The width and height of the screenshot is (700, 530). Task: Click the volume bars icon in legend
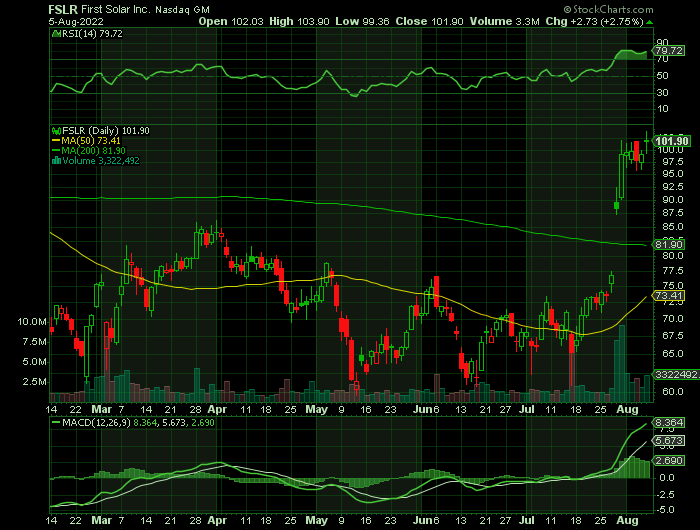57,160
